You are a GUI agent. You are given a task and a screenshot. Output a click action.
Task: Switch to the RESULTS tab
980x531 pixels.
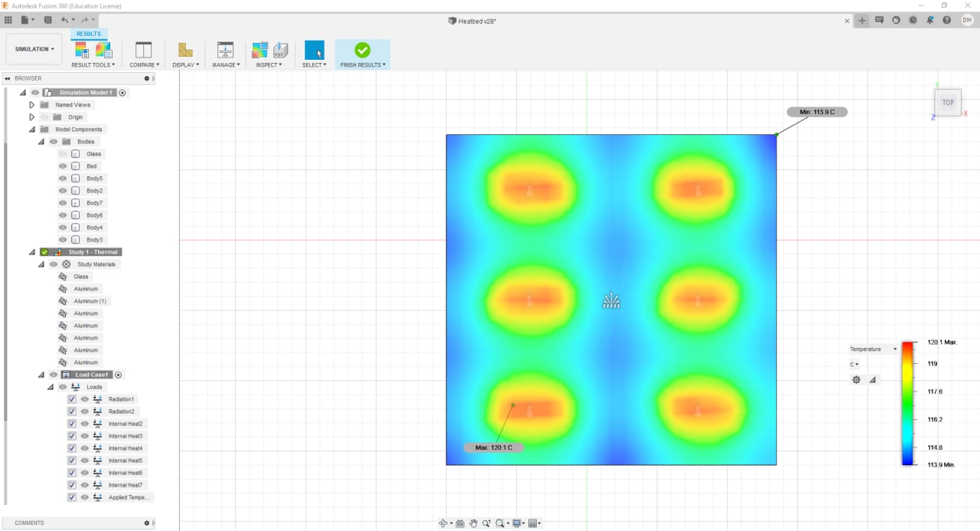[88, 34]
